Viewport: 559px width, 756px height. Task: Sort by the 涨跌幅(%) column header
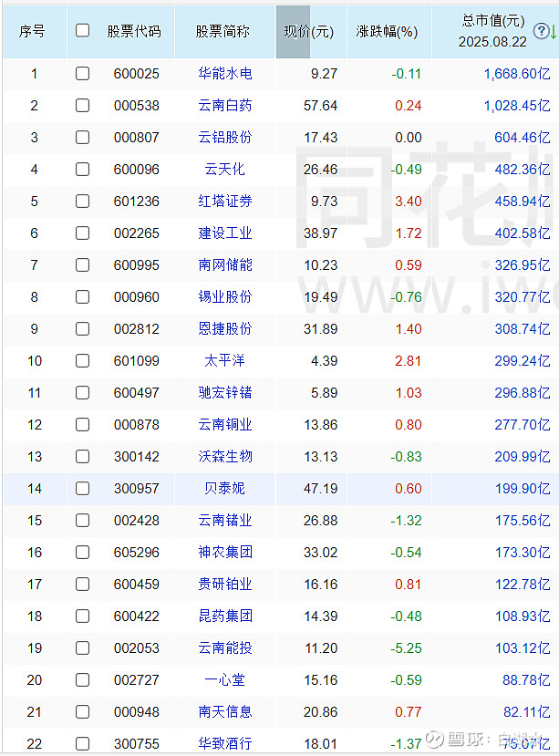(x=387, y=32)
